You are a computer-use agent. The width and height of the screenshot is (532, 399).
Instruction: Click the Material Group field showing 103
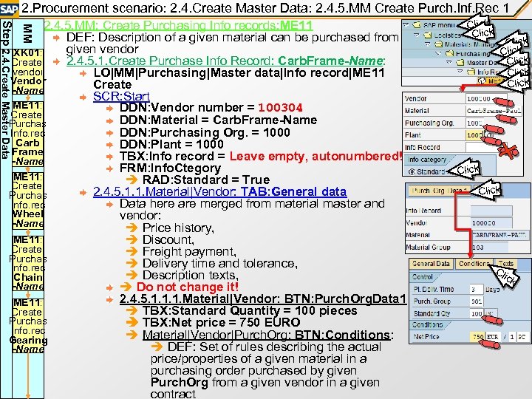point(489,248)
